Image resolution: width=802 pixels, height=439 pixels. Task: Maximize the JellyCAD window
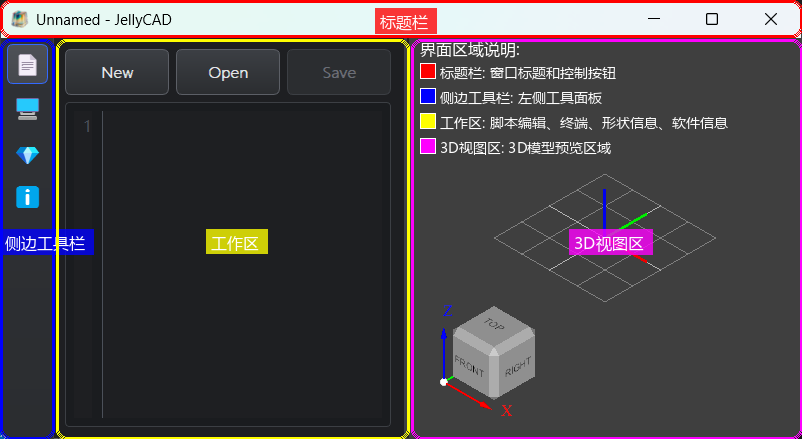[712, 19]
